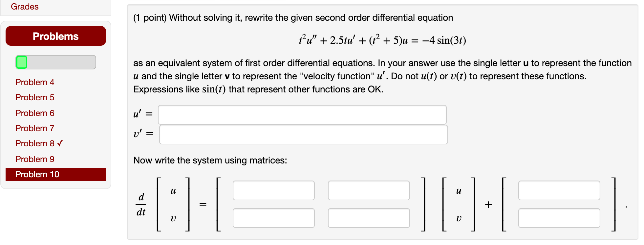Open the Grades page

click(24, 6)
